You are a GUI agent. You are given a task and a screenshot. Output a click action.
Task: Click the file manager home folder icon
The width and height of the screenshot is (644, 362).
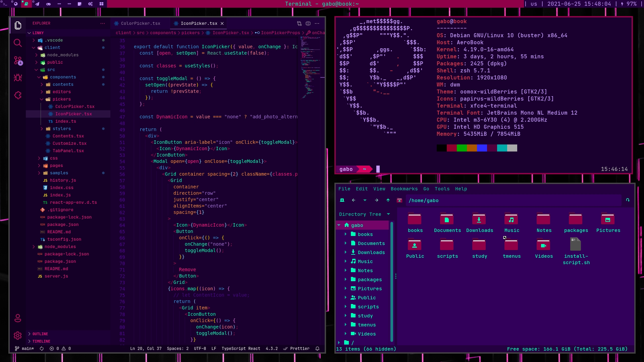[x=399, y=200]
